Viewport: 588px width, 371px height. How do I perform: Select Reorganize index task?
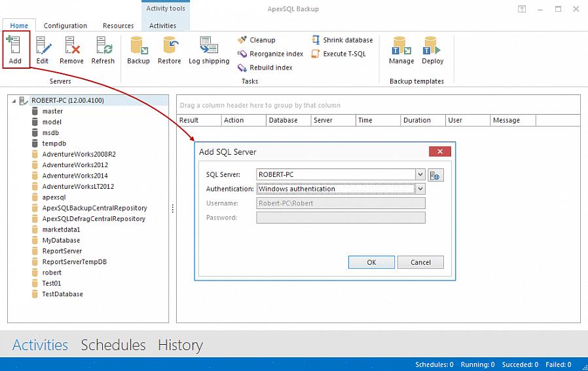[x=270, y=54]
